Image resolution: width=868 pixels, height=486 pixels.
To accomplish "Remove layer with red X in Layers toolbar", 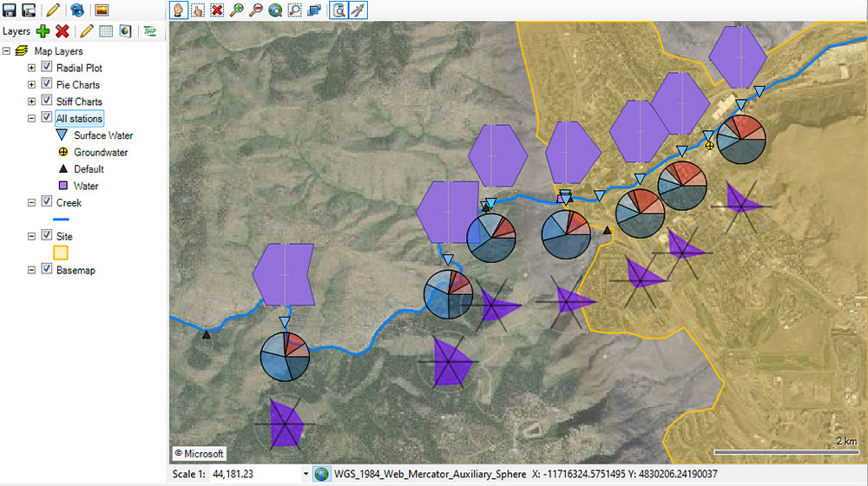I will pos(62,31).
